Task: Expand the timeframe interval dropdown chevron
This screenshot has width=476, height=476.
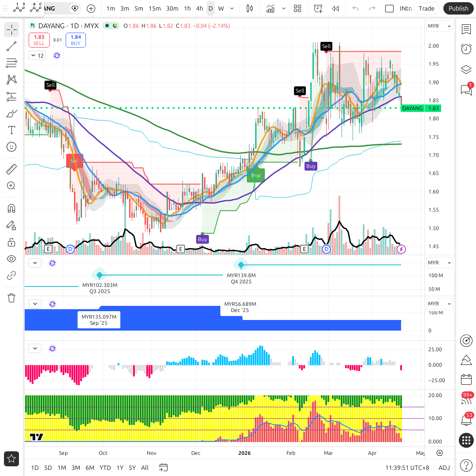Action: (x=232, y=8)
